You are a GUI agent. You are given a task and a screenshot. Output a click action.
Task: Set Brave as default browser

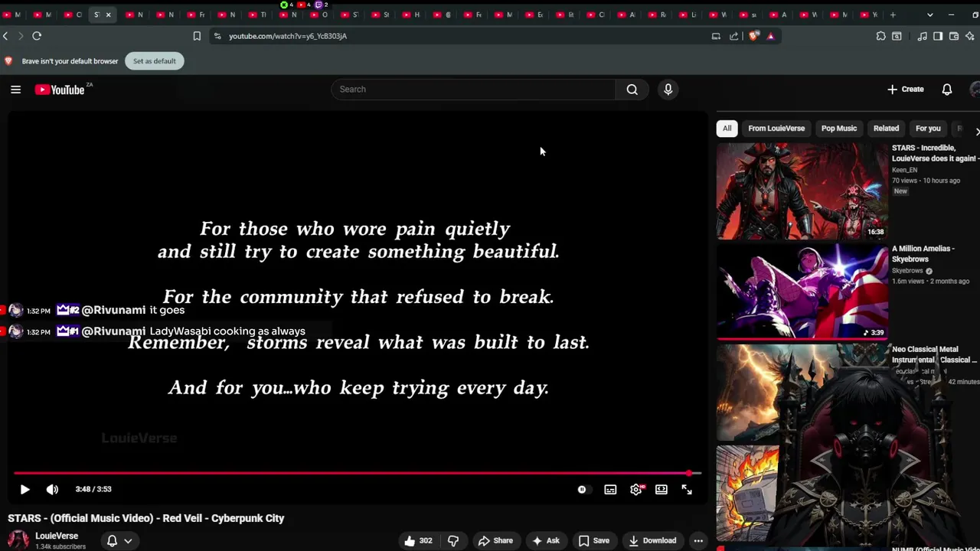point(155,61)
